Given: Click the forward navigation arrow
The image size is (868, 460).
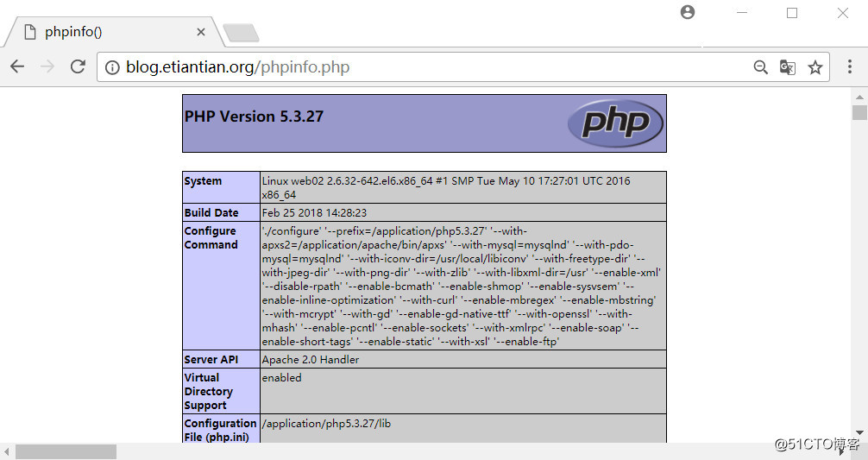Looking at the screenshot, I should pyautogui.click(x=47, y=67).
